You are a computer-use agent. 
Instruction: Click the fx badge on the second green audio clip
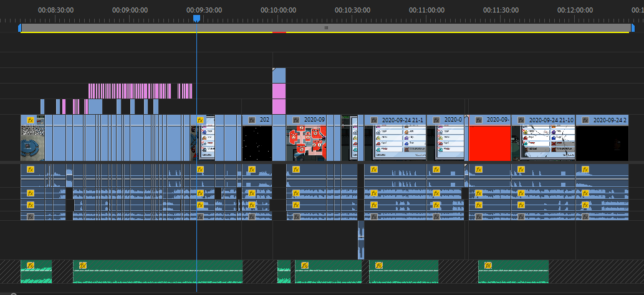point(82,265)
